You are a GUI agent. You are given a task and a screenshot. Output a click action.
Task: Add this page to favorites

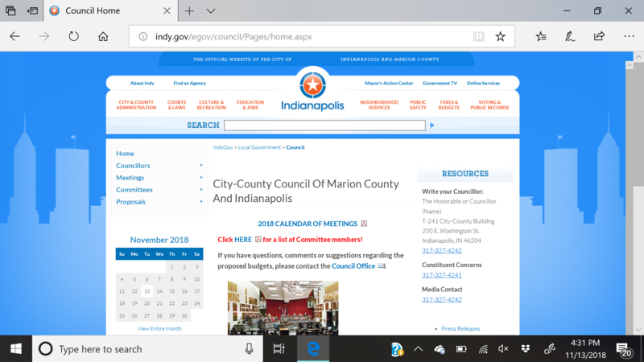pyautogui.click(x=500, y=36)
